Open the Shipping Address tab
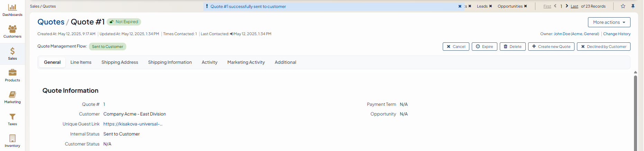 point(120,62)
